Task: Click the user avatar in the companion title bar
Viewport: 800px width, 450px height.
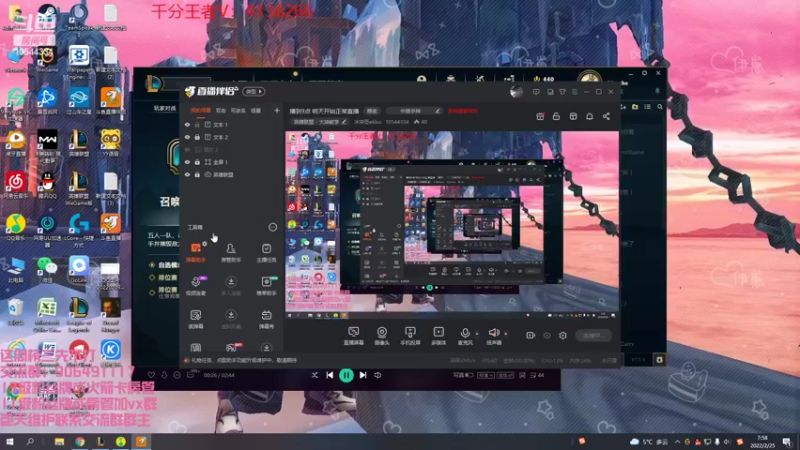Action: [x=516, y=92]
